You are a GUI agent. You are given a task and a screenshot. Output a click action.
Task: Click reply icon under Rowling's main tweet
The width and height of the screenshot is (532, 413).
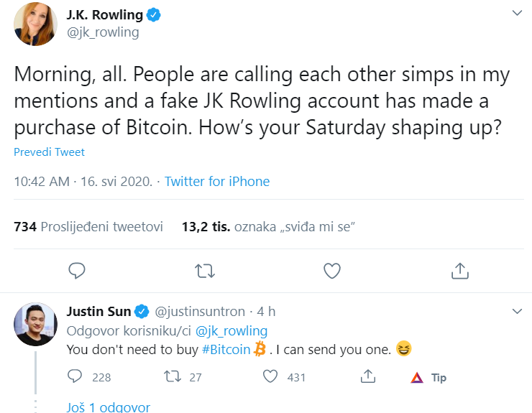click(x=78, y=271)
